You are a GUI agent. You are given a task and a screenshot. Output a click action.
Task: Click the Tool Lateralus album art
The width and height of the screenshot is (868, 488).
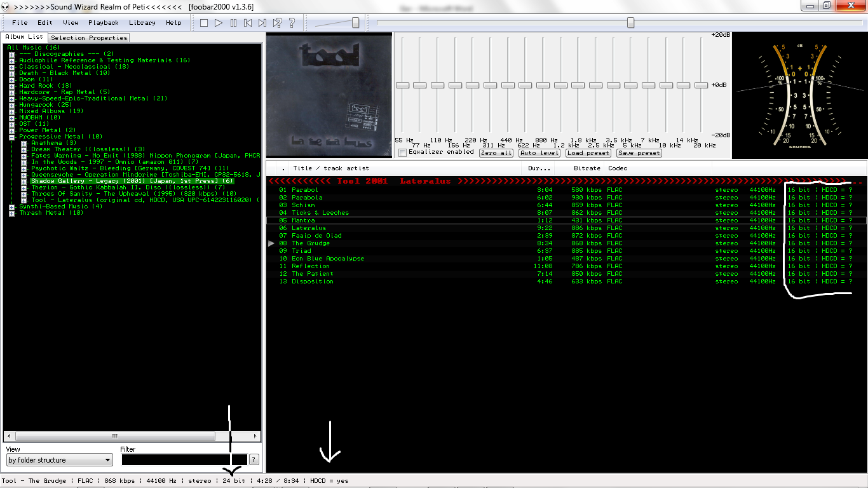click(x=329, y=95)
